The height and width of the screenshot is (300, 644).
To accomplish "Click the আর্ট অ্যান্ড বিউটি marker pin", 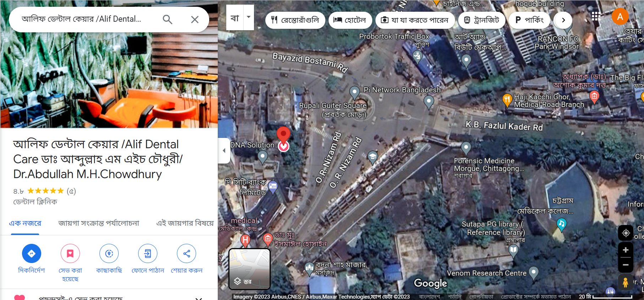I will tap(466, 60).
